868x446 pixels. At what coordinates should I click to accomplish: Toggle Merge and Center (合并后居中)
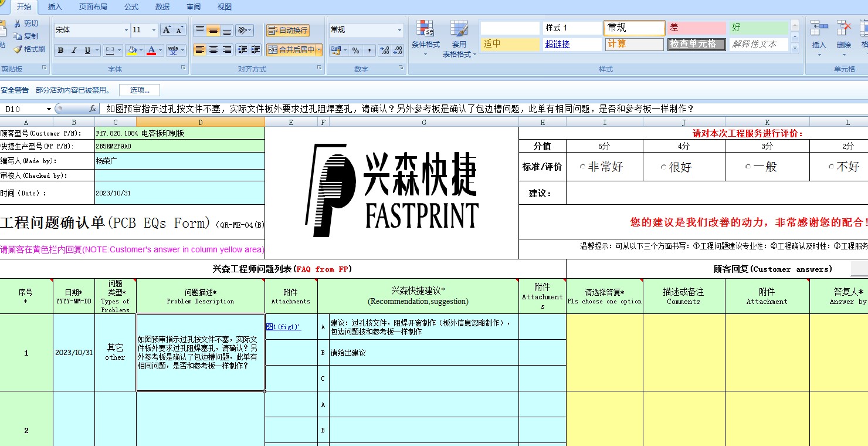point(291,50)
